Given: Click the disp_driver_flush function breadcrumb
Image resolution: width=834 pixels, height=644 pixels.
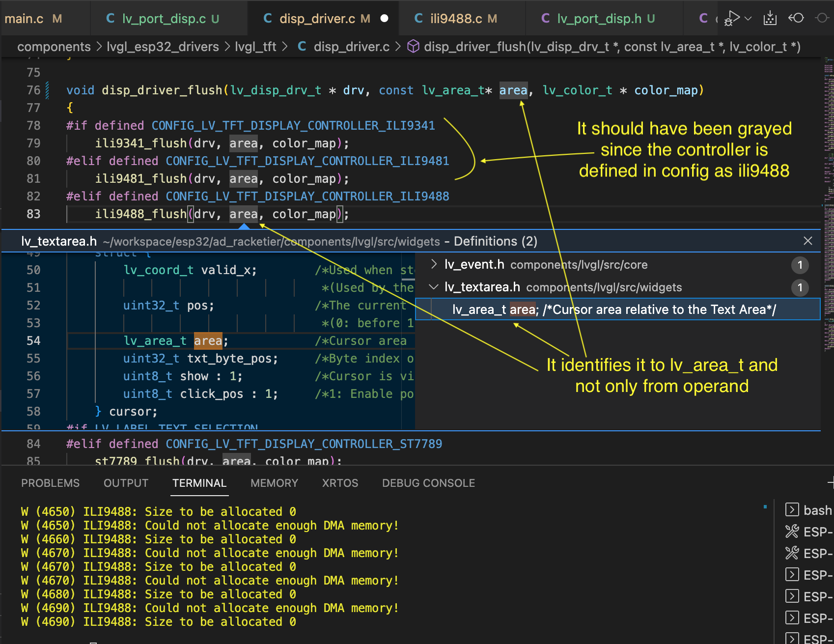Looking at the screenshot, I should (x=612, y=47).
